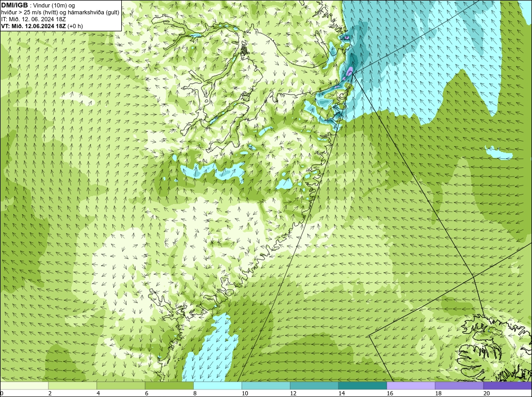532x397 pixels.
Task: Click the 'Vindur (10m) og' text
Action: point(54,6)
